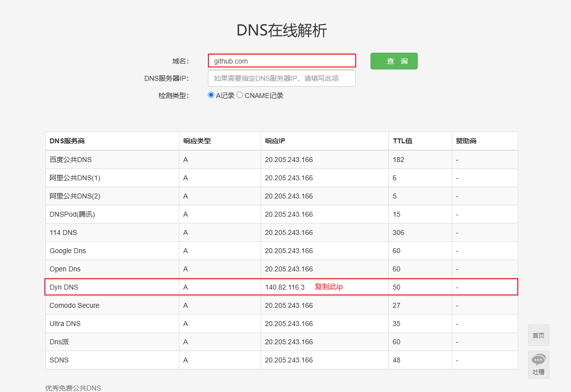Click the TTL value 48
Viewport: 571px width, 392px height.
tap(397, 360)
